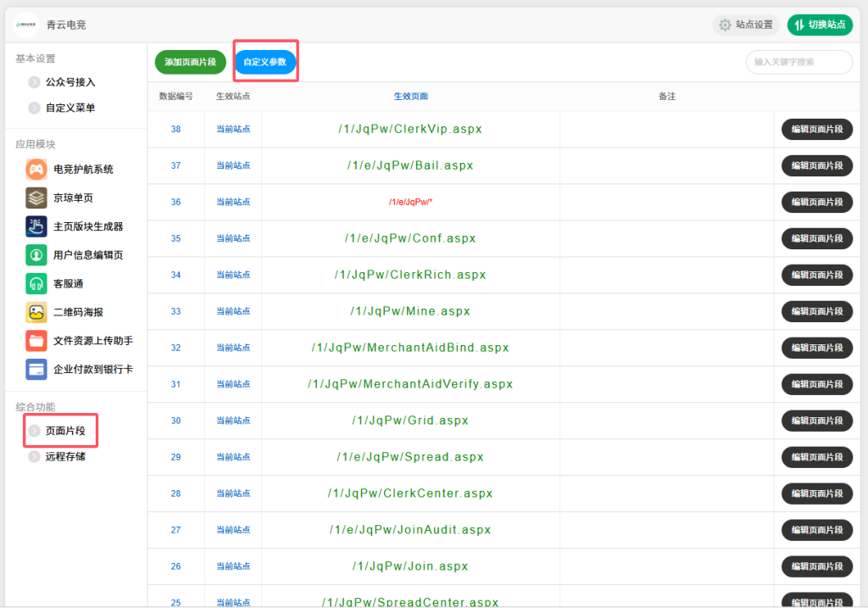Click the gear icon in 站点设置
Screen dimensions: 868x608
point(725,25)
